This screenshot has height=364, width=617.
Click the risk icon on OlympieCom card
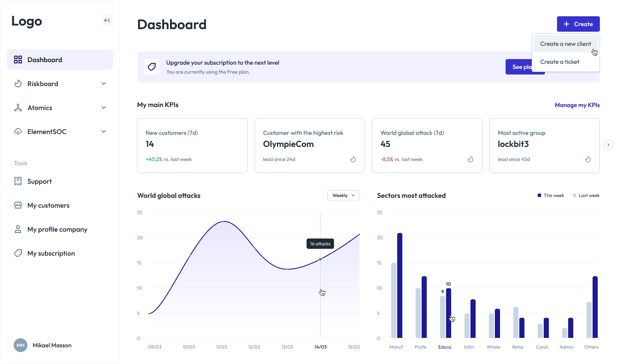(353, 159)
